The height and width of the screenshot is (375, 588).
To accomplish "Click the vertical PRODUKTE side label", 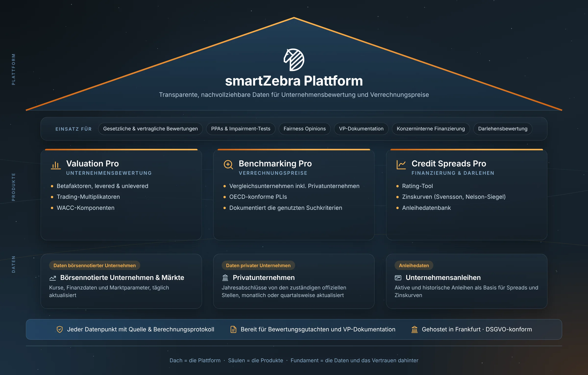I will click(13, 187).
